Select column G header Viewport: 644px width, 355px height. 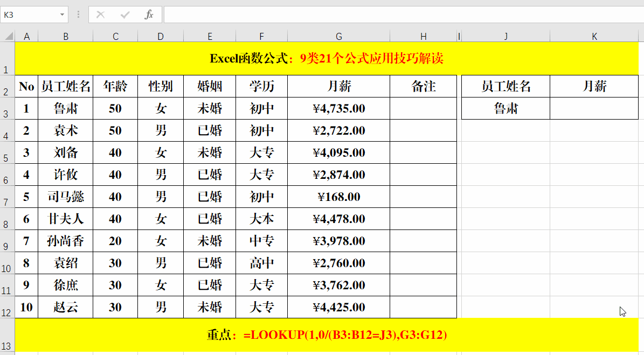pos(338,36)
